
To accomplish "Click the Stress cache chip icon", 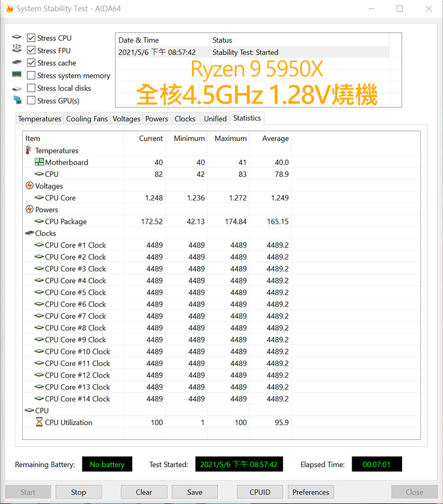I will coord(17,62).
